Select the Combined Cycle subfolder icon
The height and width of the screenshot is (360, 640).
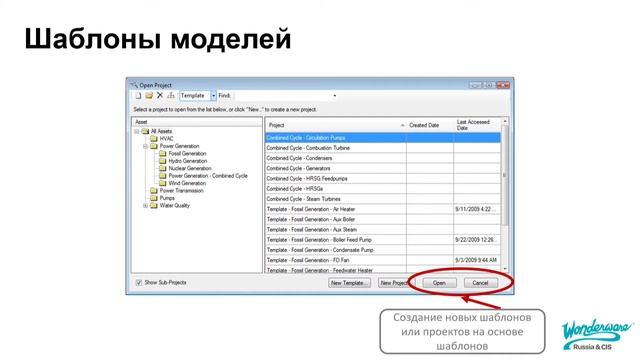tap(163, 176)
